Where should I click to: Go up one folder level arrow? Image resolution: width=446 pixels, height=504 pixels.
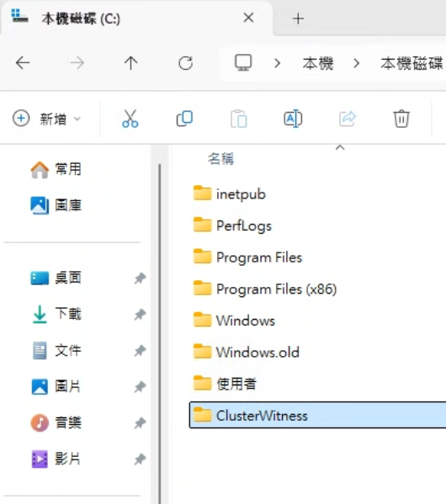[x=131, y=62]
